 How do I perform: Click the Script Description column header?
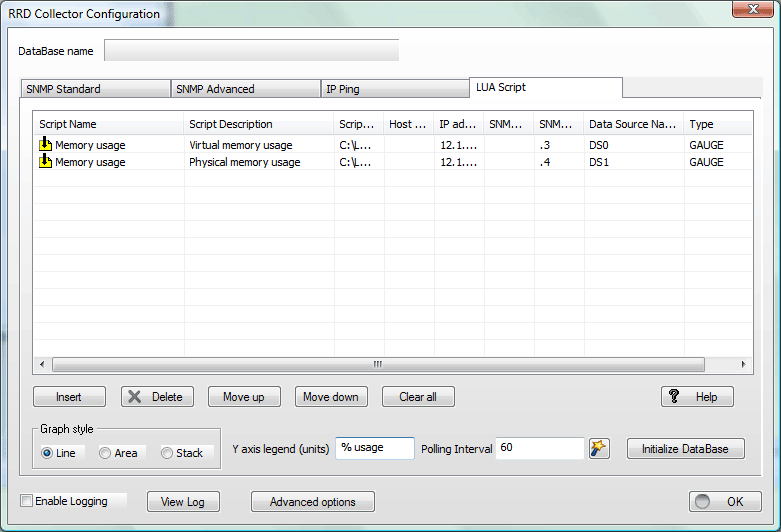click(259, 124)
